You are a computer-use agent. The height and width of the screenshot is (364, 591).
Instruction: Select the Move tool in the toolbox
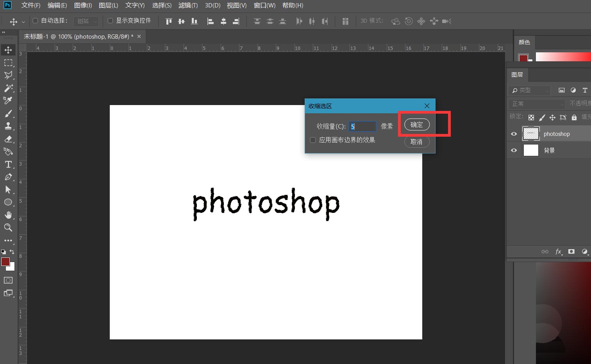[x=8, y=50]
